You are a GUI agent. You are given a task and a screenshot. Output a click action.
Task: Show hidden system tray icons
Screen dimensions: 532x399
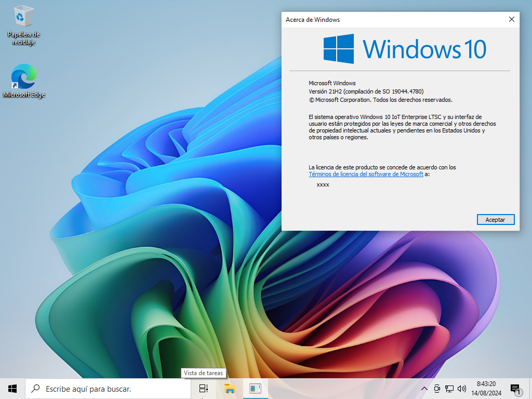424,389
